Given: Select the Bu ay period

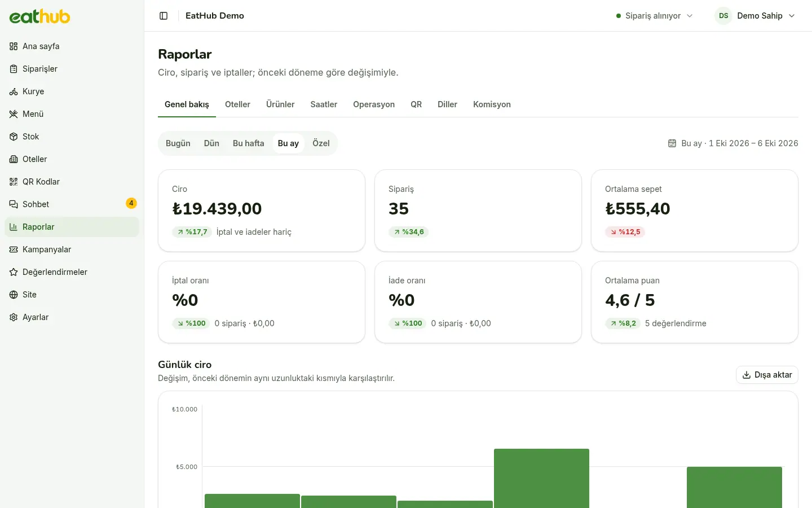Looking at the screenshot, I should 288,143.
